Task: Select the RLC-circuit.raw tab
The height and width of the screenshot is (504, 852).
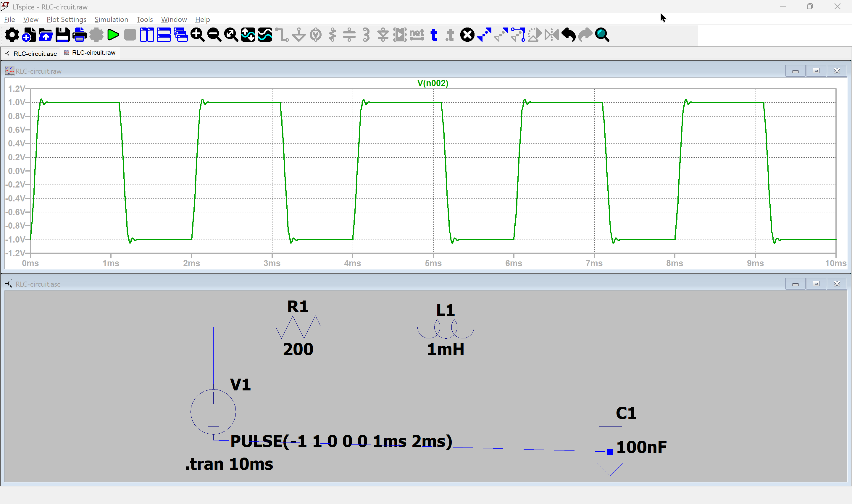Action: (x=93, y=53)
